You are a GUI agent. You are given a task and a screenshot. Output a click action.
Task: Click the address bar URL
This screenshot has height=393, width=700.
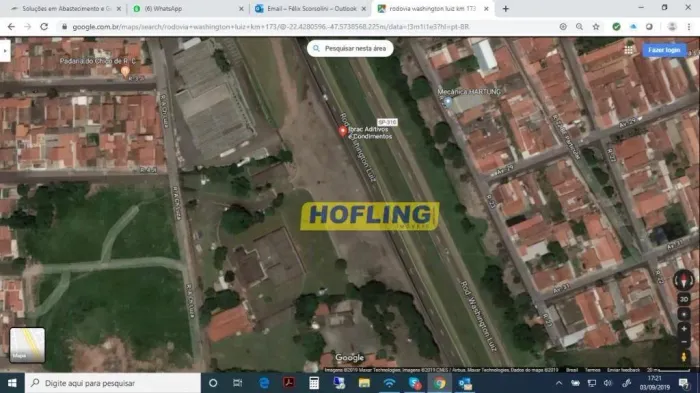point(271,27)
